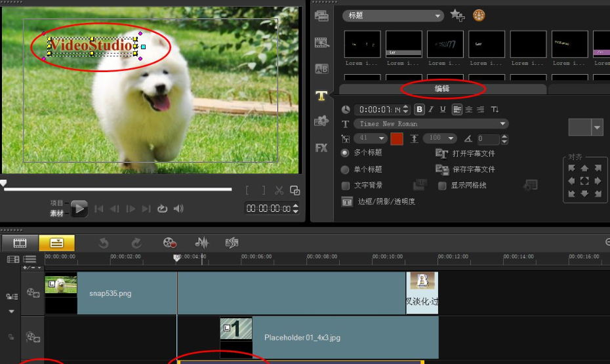Click the Record/Capture option icon
This screenshot has height=364, width=610.
click(x=170, y=243)
